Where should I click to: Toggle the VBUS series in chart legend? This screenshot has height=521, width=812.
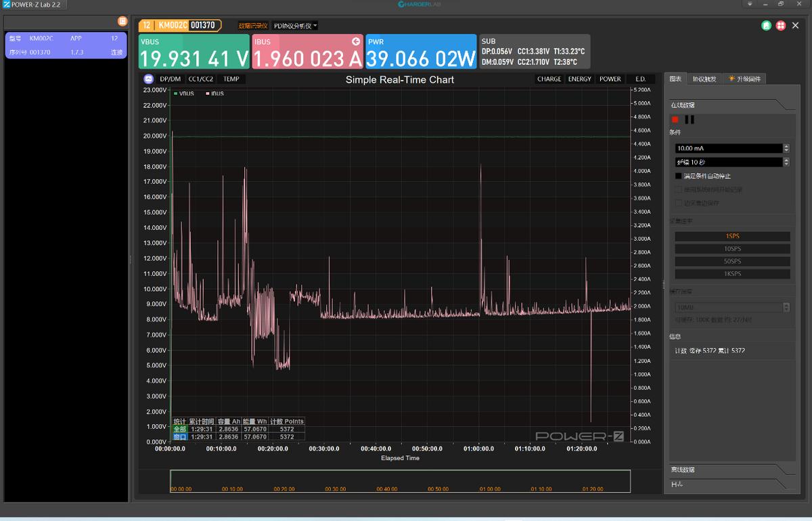pyautogui.click(x=183, y=93)
